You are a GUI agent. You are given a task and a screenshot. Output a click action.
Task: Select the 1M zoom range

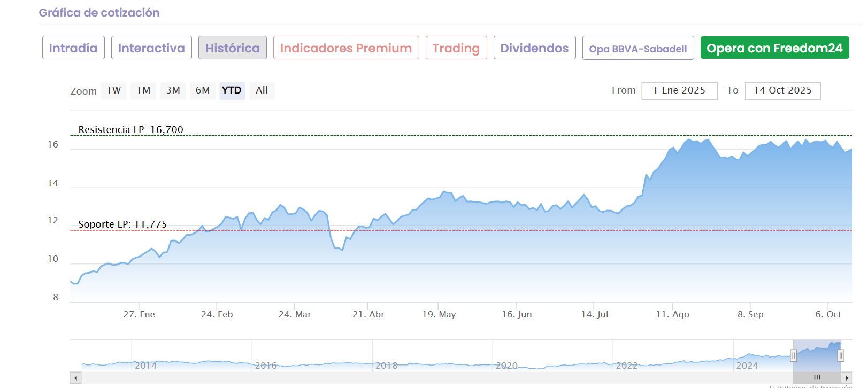pos(143,90)
